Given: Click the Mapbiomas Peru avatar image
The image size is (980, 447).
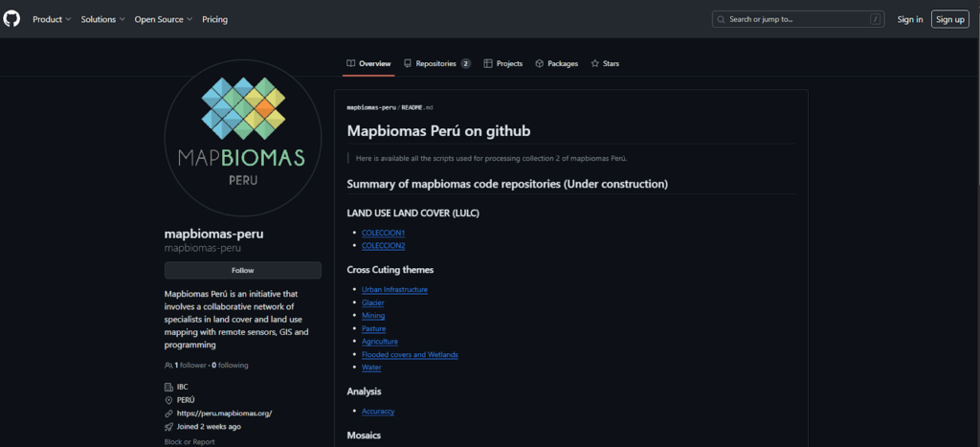Looking at the screenshot, I should (243, 138).
